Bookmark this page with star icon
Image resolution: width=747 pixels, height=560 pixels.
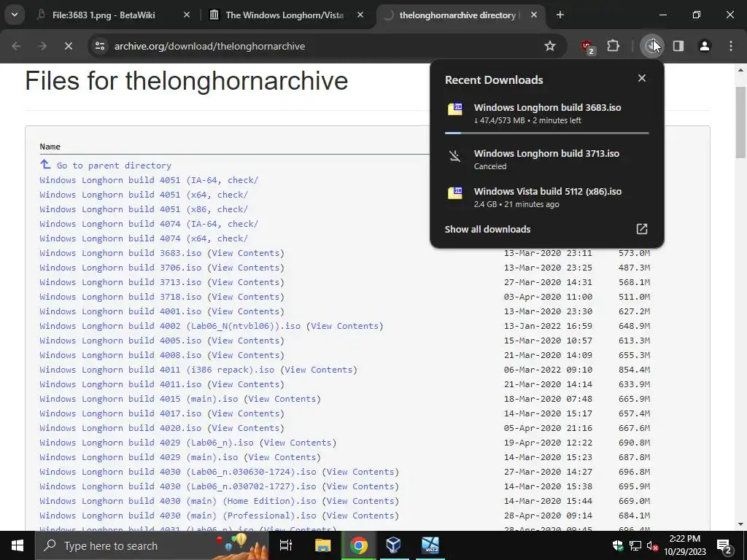point(550,46)
